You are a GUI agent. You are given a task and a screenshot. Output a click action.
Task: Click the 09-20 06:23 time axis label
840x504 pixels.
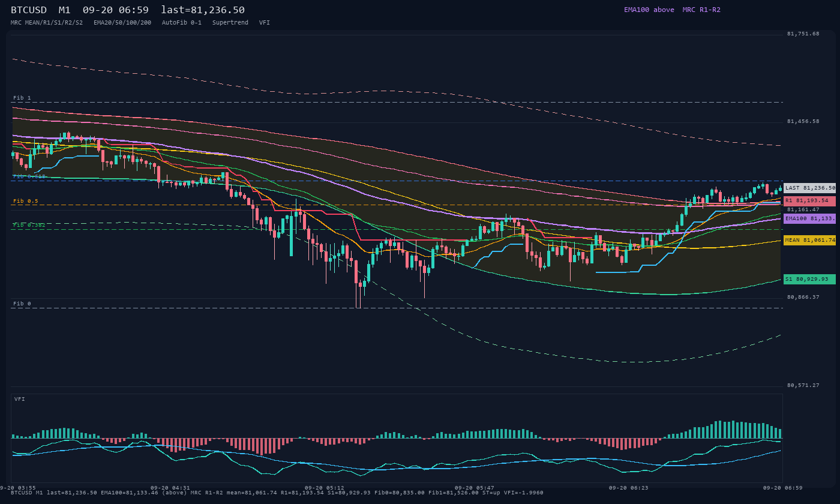(x=628, y=488)
